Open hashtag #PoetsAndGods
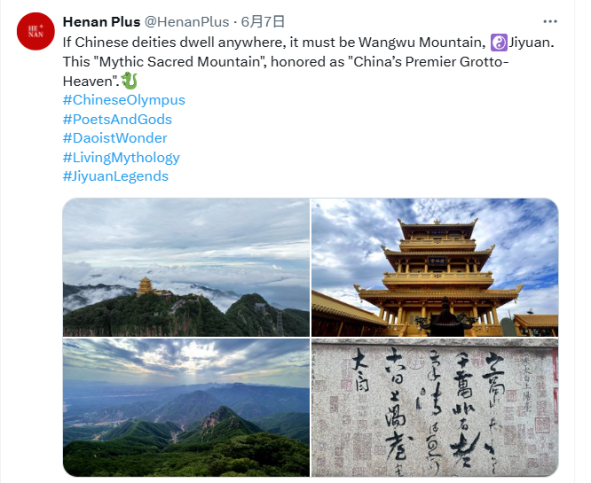591x483 pixels. point(117,119)
